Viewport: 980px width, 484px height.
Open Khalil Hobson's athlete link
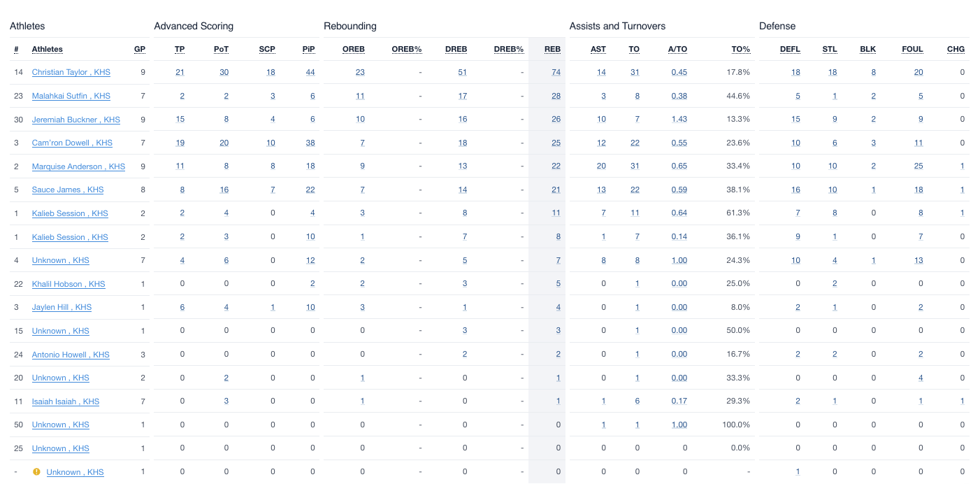(x=69, y=284)
